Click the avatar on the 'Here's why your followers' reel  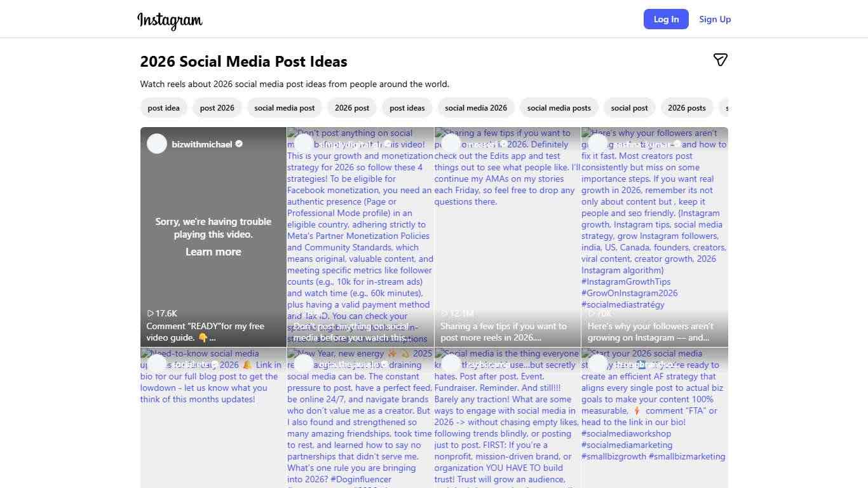597,144
